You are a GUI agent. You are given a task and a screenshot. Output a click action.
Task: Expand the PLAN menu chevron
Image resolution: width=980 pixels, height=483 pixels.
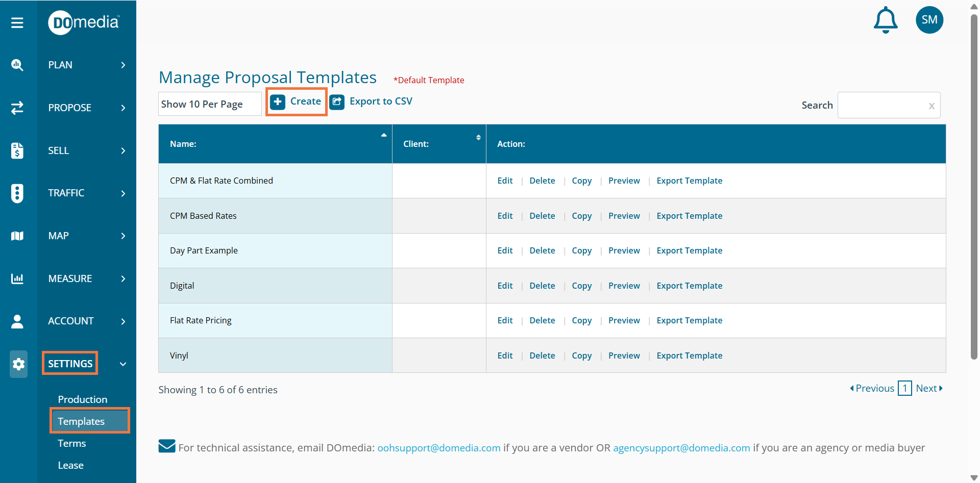pyautogui.click(x=123, y=65)
